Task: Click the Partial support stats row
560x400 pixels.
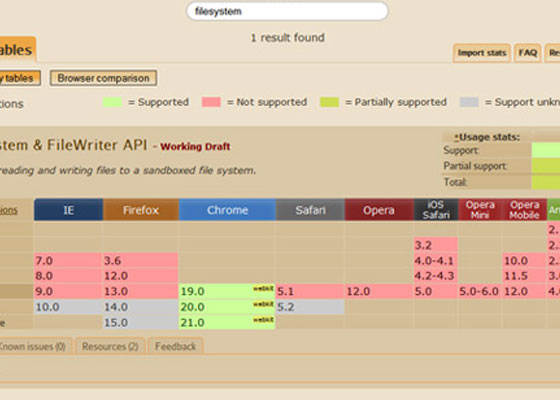Action: pos(501,166)
